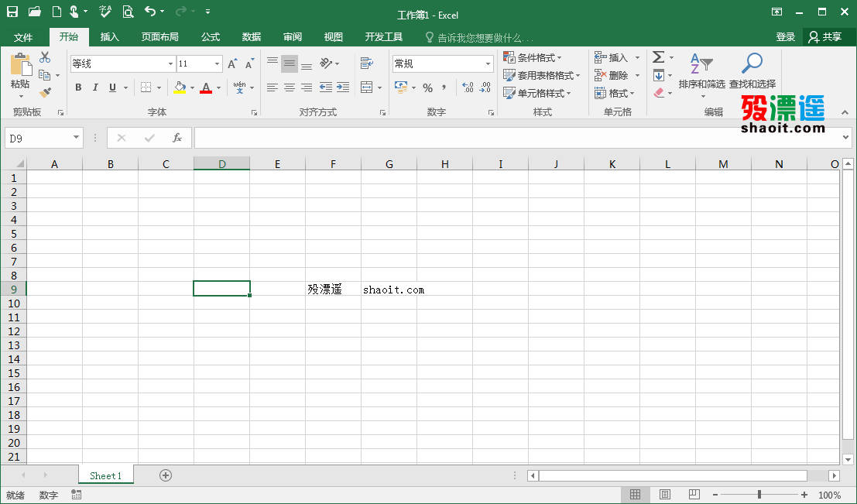Open the 单元格样式 dropdown
857x504 pixels.
[536, 94]
